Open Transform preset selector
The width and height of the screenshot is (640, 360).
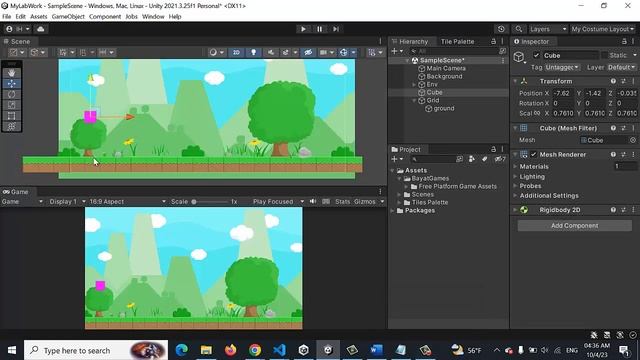click(623, 81)
